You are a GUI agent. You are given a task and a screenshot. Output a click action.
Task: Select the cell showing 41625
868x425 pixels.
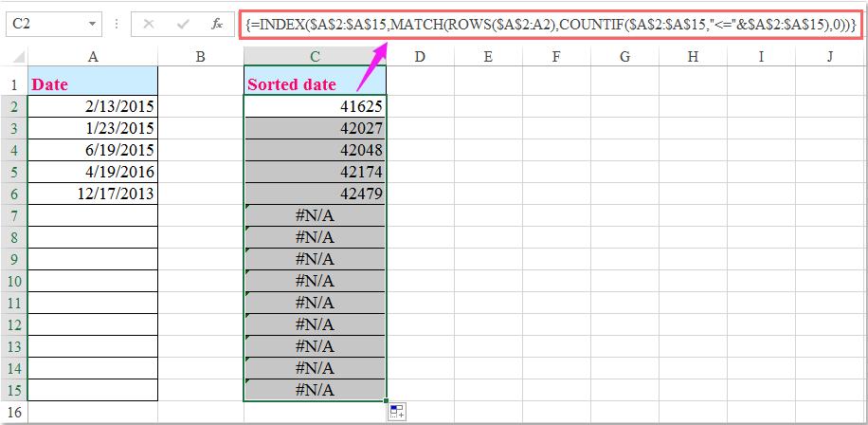315,106
